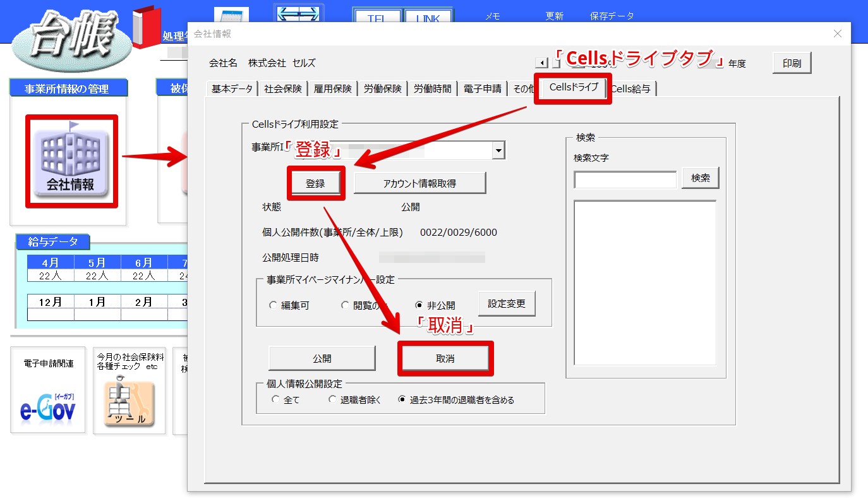868x498 pixels.
Task: Switch to the 社会保険 tab
Action: click(x=283, y=89)
